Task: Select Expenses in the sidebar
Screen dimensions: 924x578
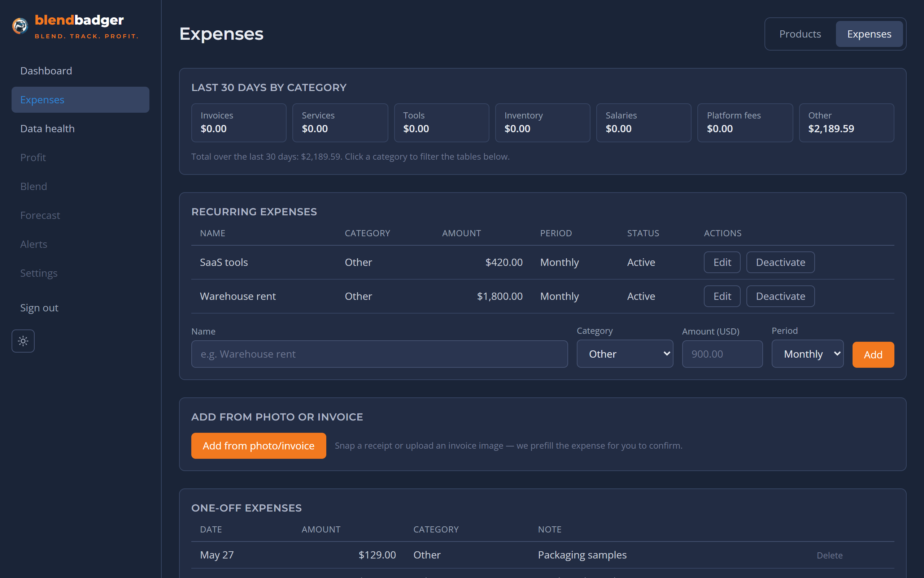Action: coord(80,100)
